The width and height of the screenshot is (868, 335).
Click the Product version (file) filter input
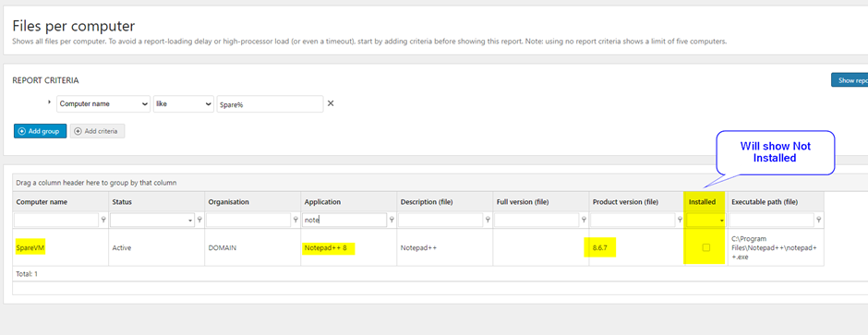pos(633,220)
